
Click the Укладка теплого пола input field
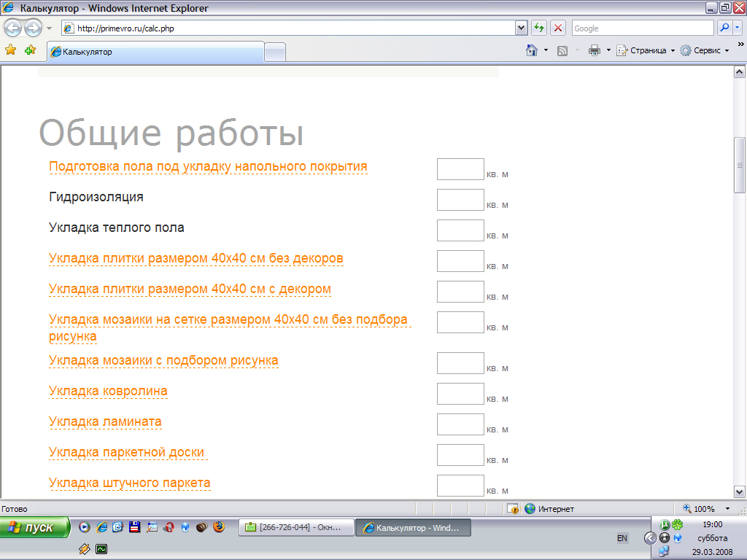[460, 230]
